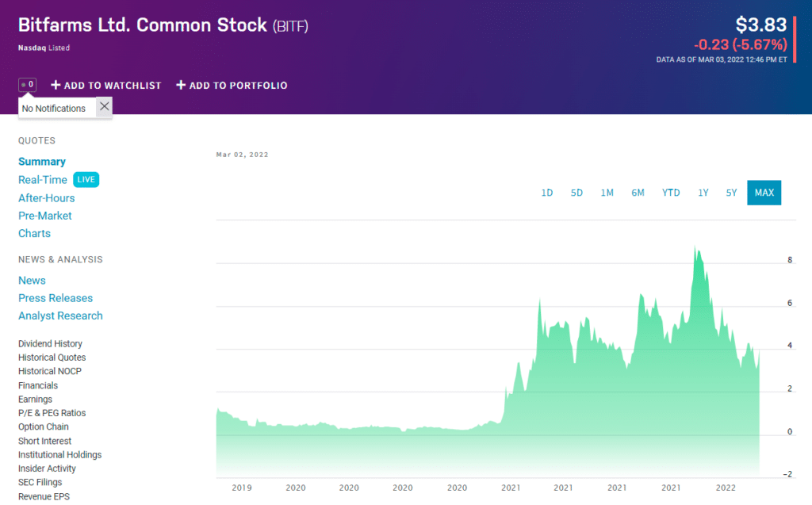Click the ADD TO PORTFOLIO label

238,86
